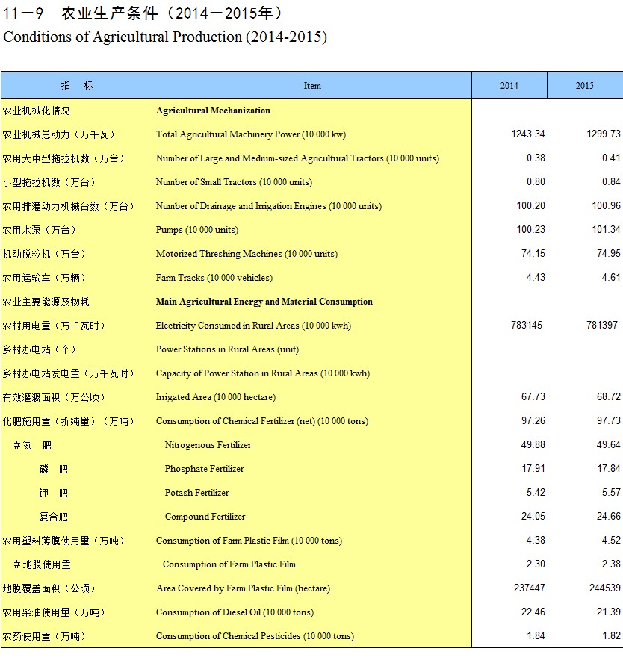Click the value 1299.73 in the 2015 column
Screen dimensions: 623x672
[604, 134]
